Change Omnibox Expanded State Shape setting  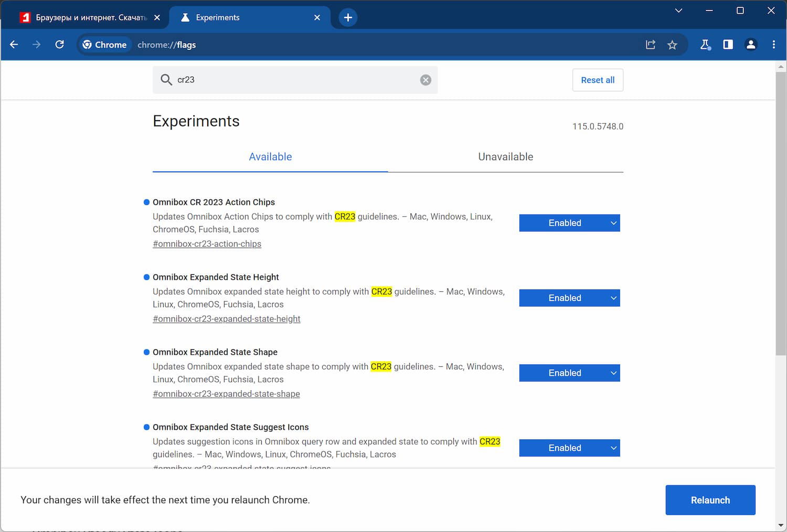(569, 373)
